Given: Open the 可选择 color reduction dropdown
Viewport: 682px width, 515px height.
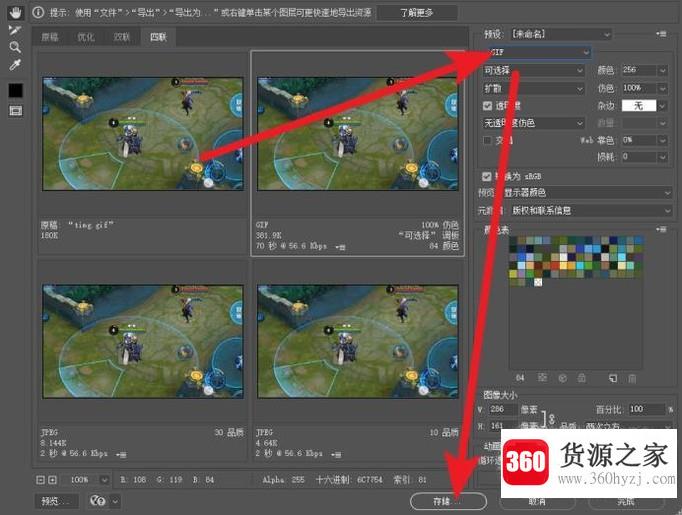Looking at the screenshot, I should coord(534,70).
